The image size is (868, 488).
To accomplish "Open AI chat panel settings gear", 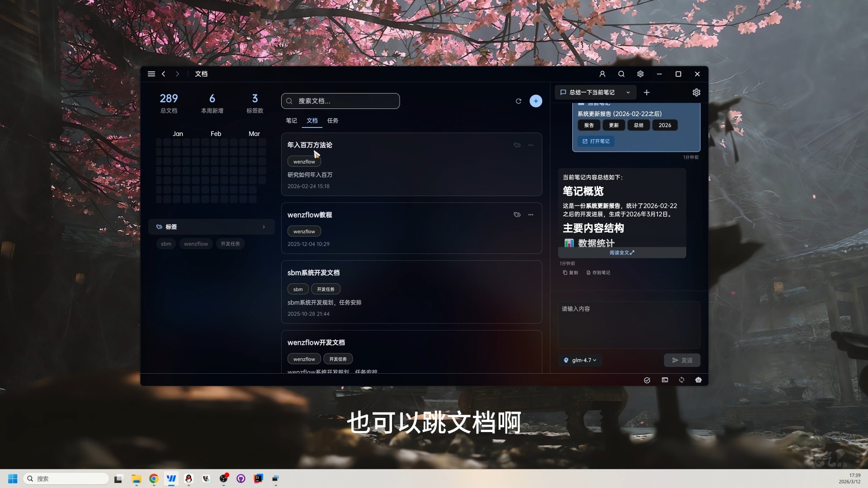I will tap(696, 93).
